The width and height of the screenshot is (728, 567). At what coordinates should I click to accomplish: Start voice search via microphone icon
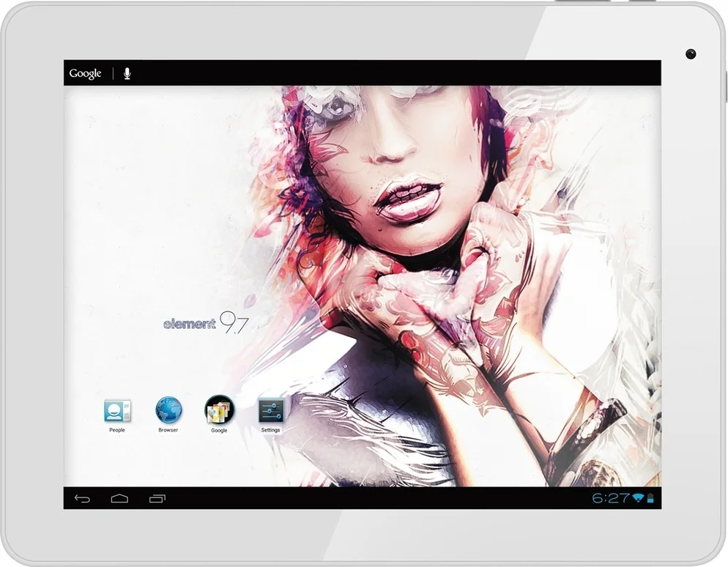127,73
